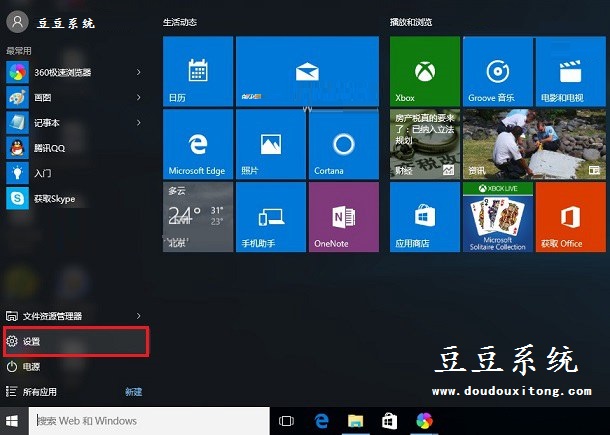Open the Groove 音乐 tile

(x=498, y=71)
